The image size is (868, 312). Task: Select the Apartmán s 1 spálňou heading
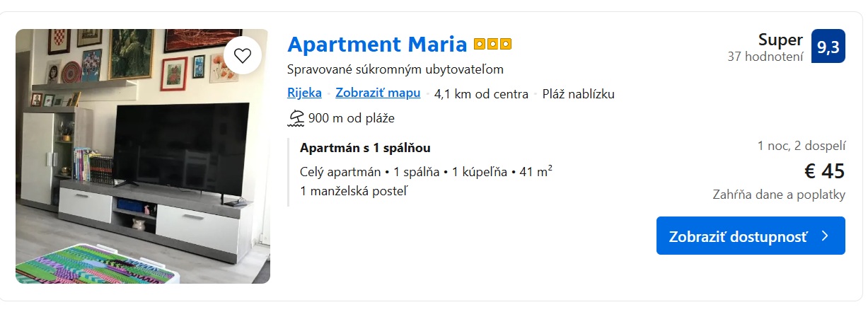pyautogui.click(x=365, y=148)
